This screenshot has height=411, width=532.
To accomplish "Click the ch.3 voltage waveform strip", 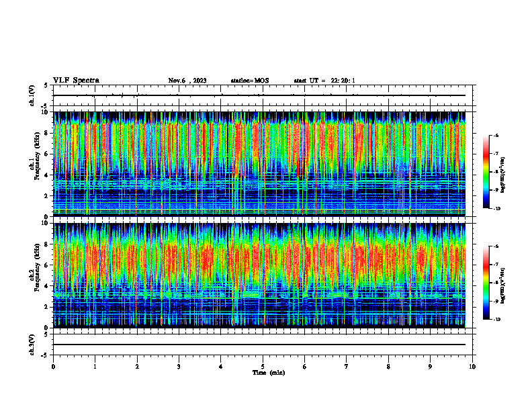I will (x=263, y=345).
